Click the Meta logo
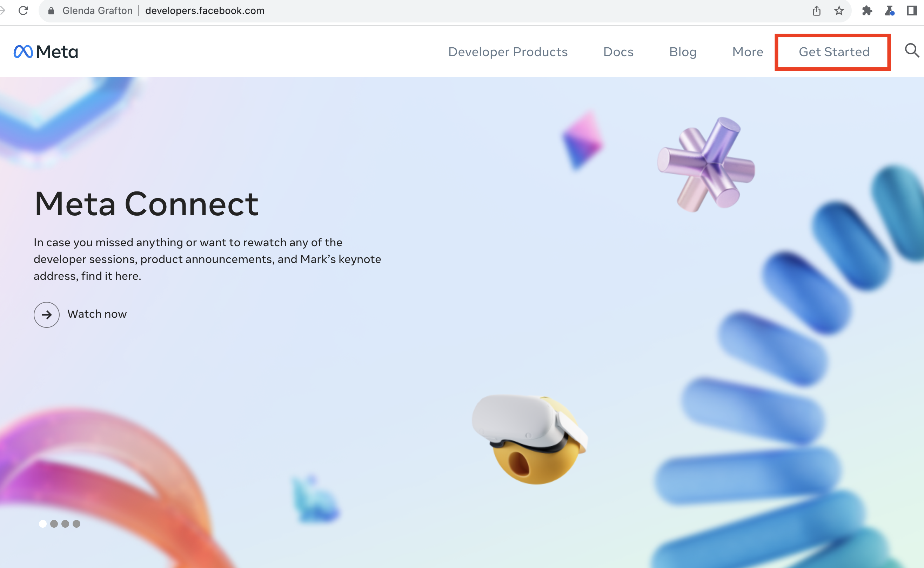 [46, 52]
